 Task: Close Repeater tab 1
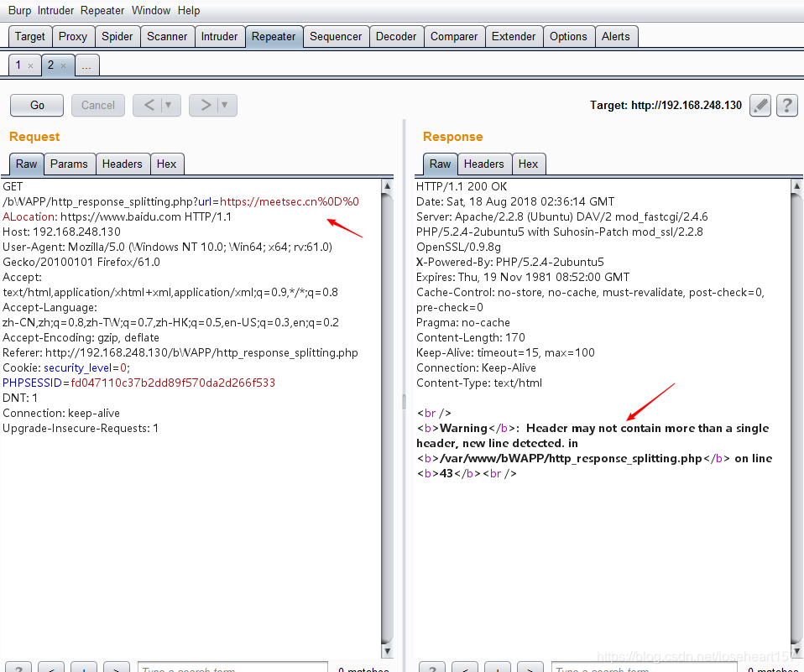pos(31,65)
